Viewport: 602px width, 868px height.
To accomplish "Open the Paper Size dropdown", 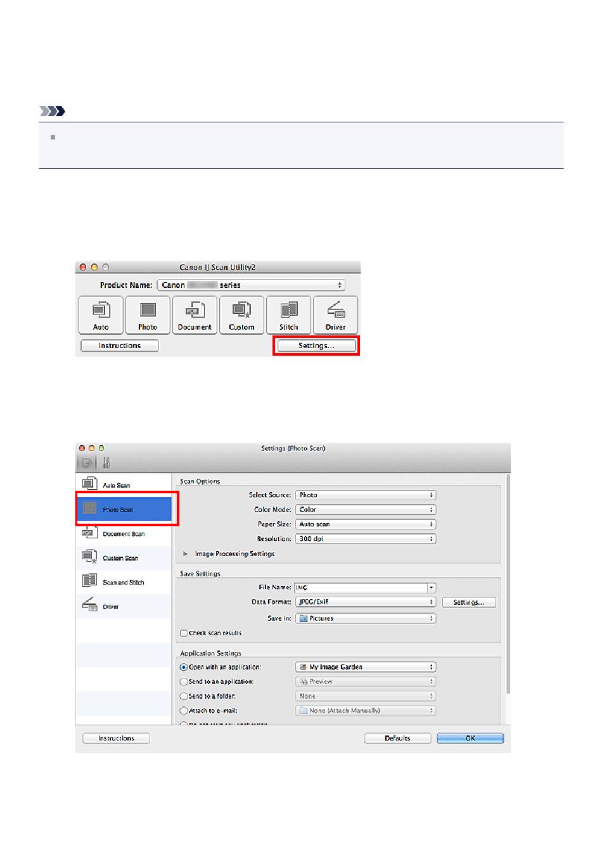I will [366, 524].
